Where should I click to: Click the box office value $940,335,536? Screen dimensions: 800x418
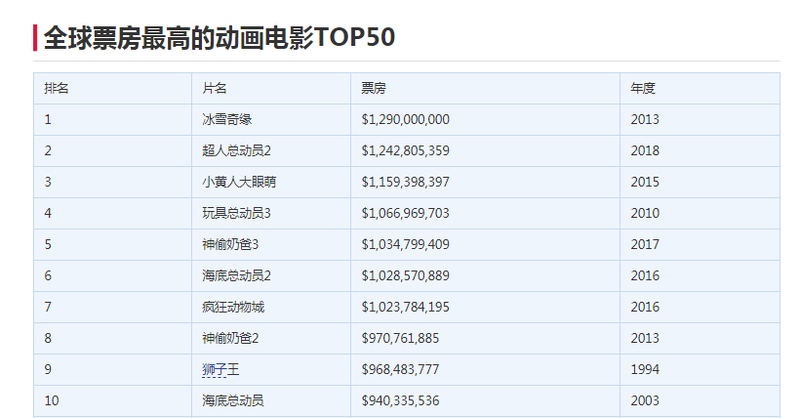coord(400,401)
